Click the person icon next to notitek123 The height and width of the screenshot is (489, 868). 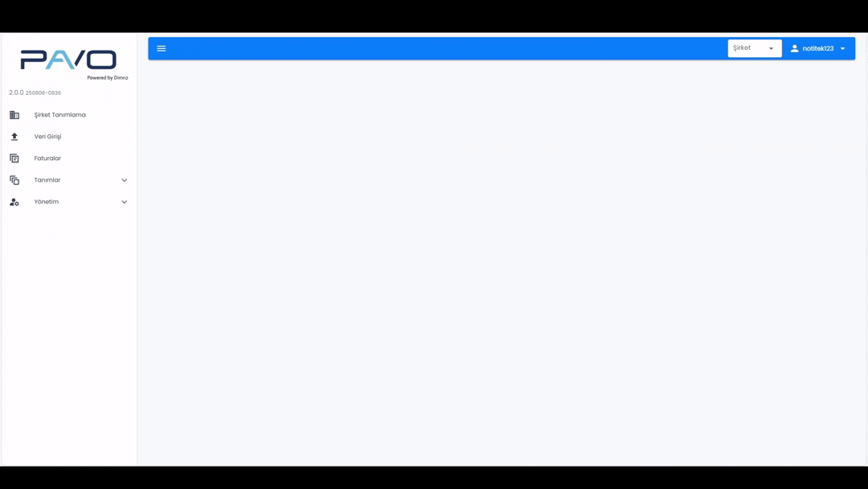tap(794, 48)
